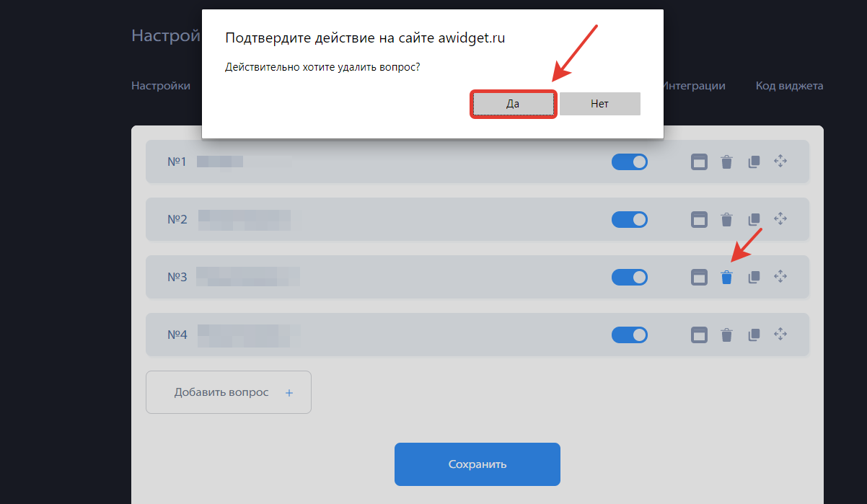Click the trash icon for question №2
This screenshot has height=504, width=867.
pos(726,219)
